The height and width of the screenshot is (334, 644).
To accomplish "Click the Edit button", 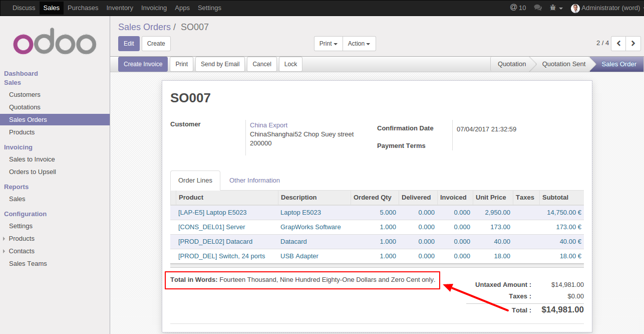I will (129, 44).
